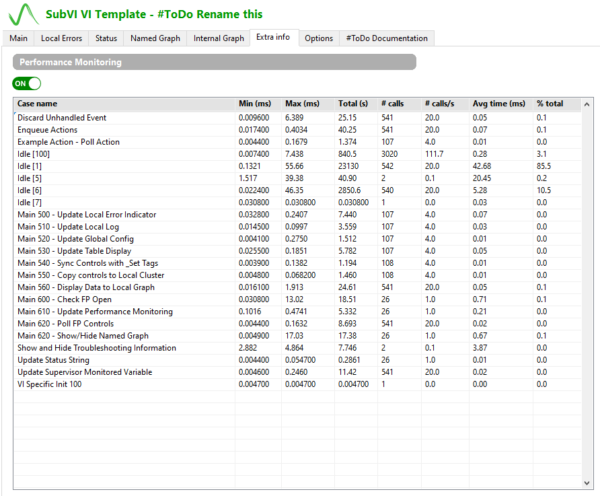Toggle the Performance Monitoring ON switch
The image size is (600, 496).
27,83
